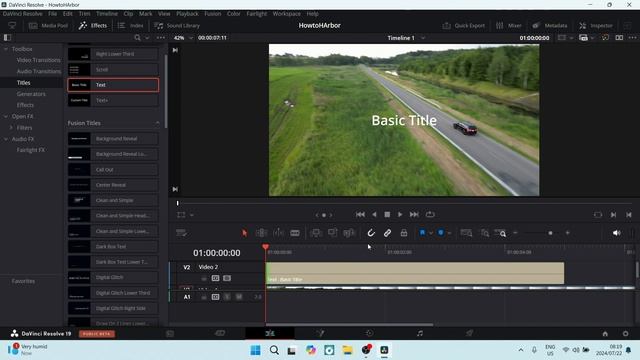
Task: Toggle Video 2 track enable icon
Action: pos(227,278)
